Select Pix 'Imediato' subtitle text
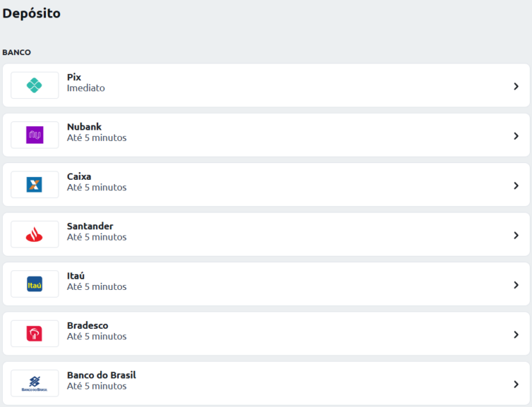The height and width of the screenshot is (407, 532). click(86, 88)
